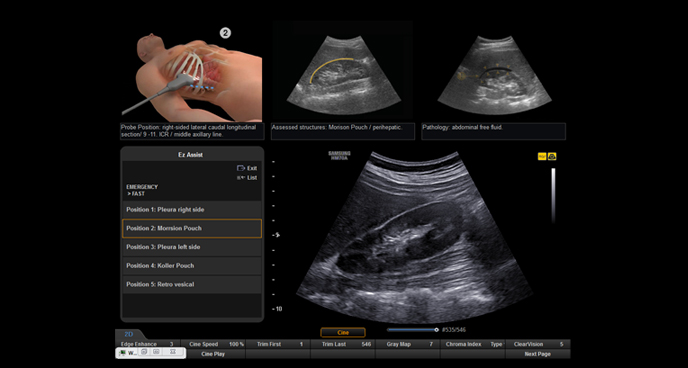Select Position 4: Koller Pouch
Viewport: 688px width, 368px height.
click(x=192, y=266)
